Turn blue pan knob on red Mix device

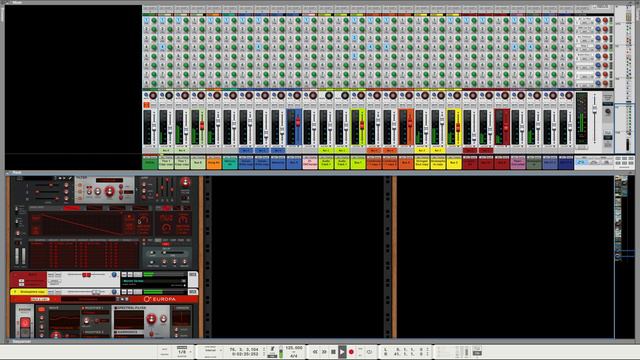(114, 275)
